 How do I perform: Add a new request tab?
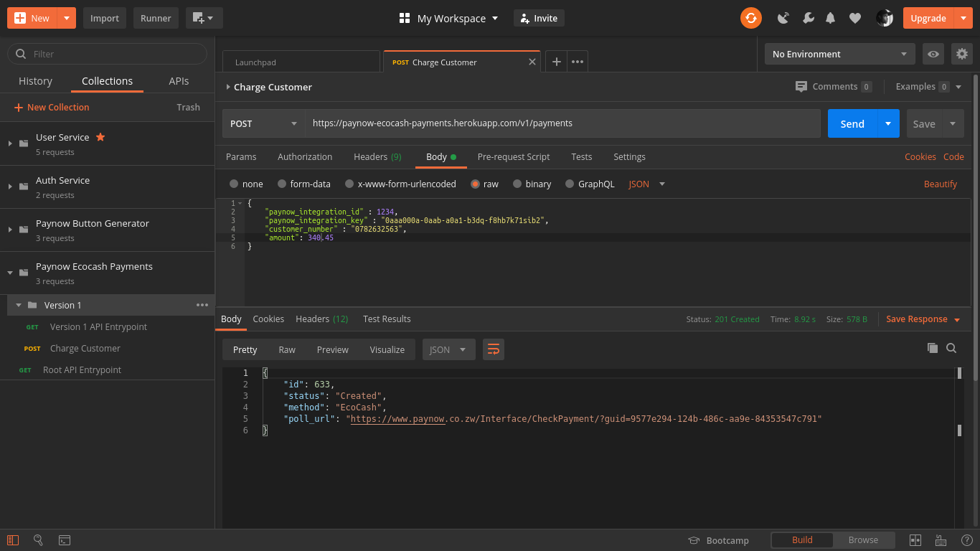tap(556, 62)
